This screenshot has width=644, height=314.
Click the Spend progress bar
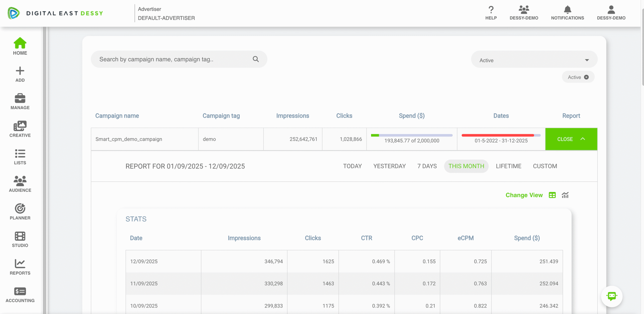(411, 135)
